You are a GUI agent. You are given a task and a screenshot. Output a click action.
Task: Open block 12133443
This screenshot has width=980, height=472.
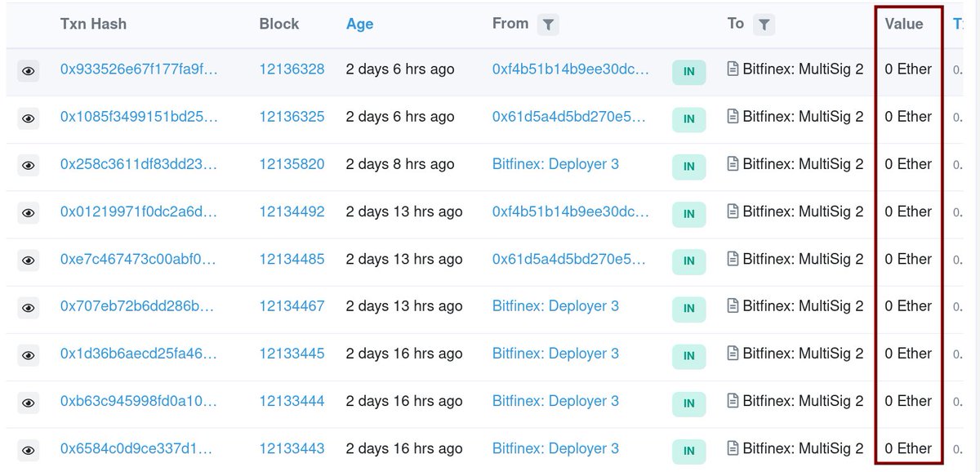tap(292, 448)
